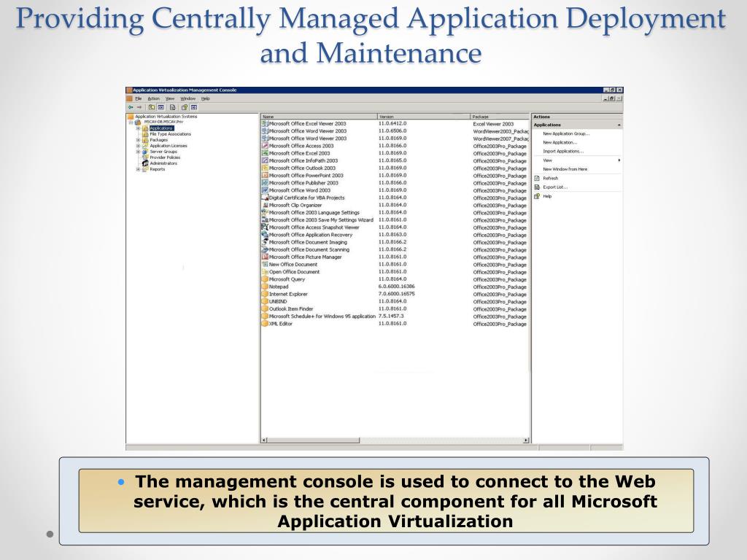747x560 pixels.
Task: Click Export List… in the Actions pane
Action: coord(555,187)
